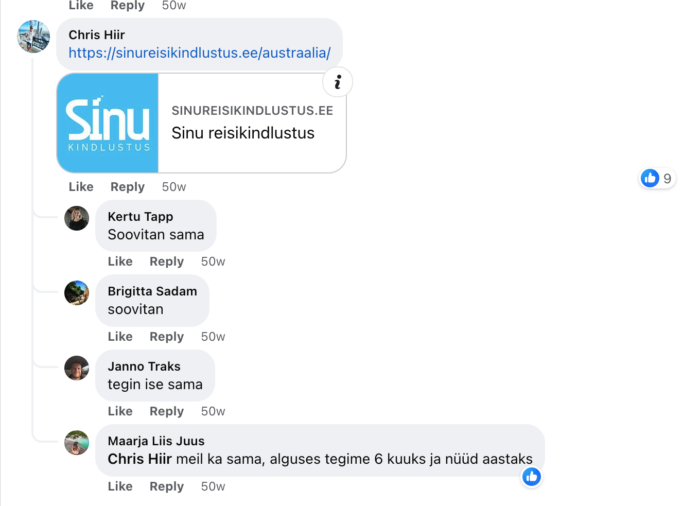This screenshot has width=700, height=506.
Task: Open the Chris Hiir mention in Maarja's reply
Action: 140,459
